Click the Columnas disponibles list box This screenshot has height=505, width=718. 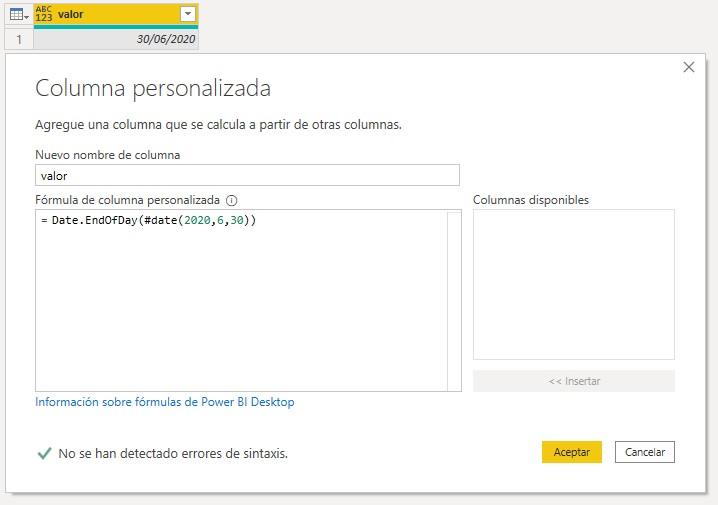click(573, 284)
